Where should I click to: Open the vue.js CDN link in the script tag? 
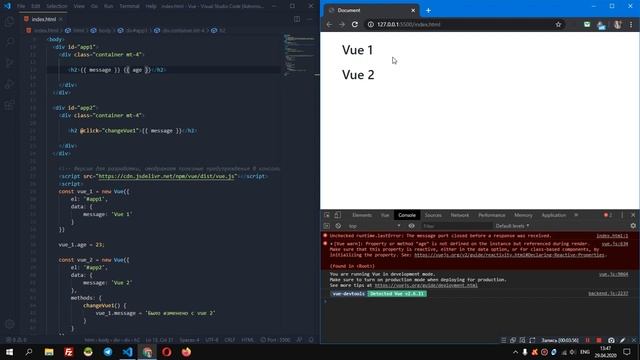167,176
